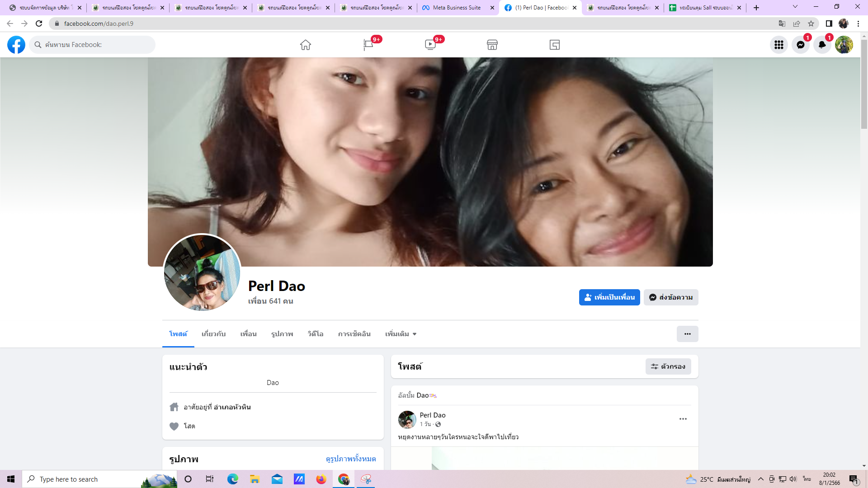Screen dimensions: 868x488
Task: Open three-dot menu on Perl Dao's post
Action: [683, 419]
